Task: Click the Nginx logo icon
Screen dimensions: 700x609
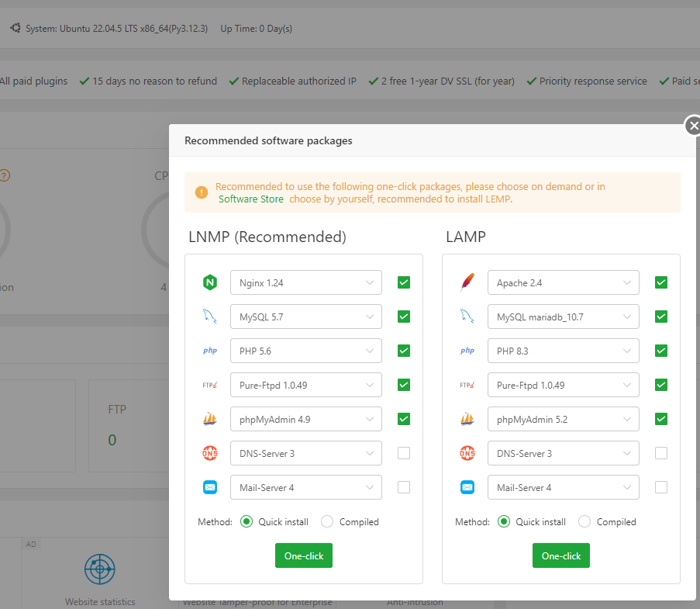Action: [209, 283]
